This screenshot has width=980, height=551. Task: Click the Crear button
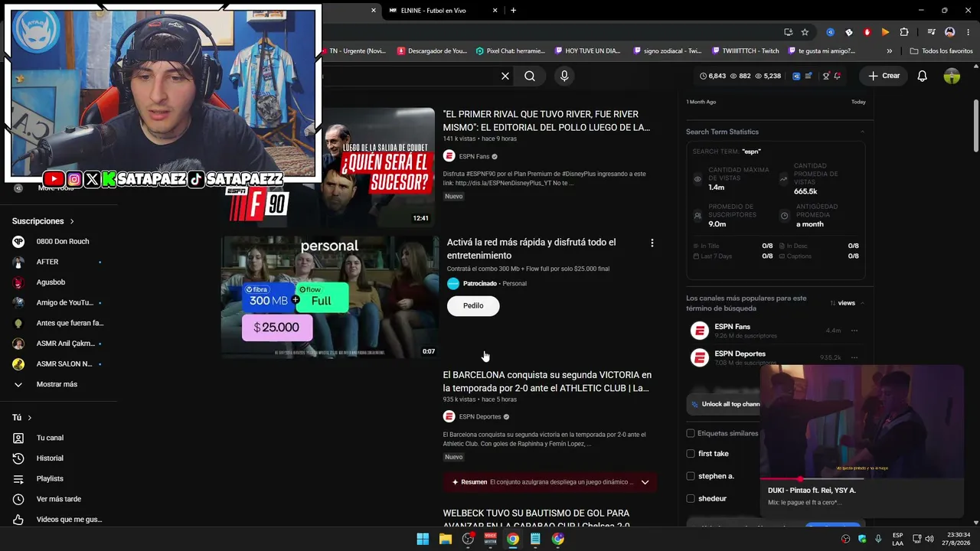pos(884,76)
